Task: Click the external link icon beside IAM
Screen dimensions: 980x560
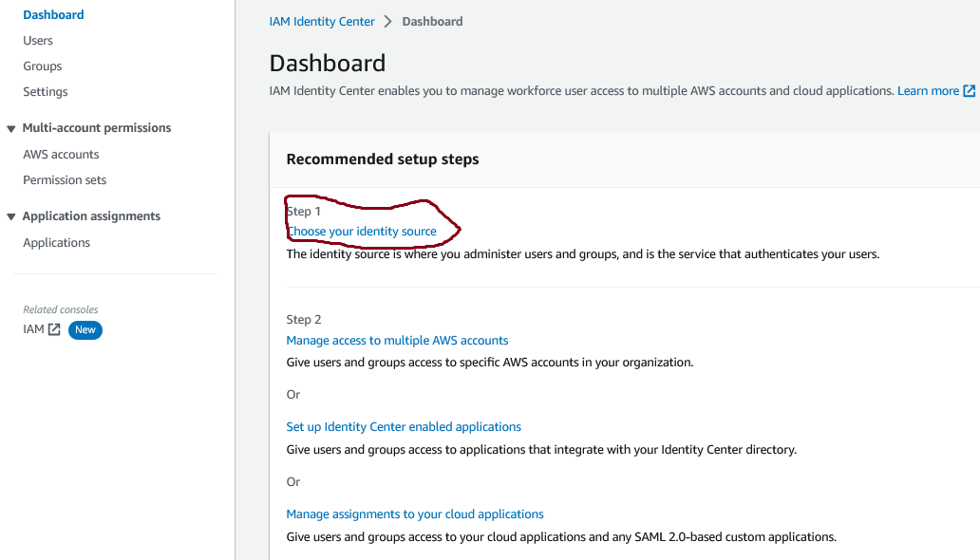Action: point(54,329)
